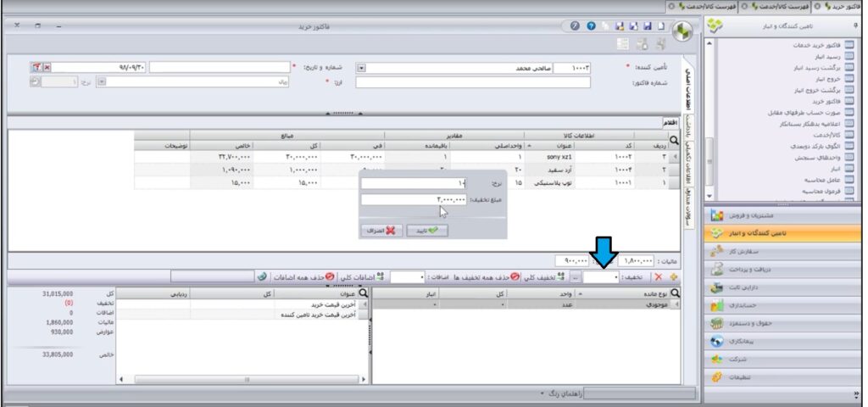Click the عنوان column header in the items grid

(x=550, y=145)
